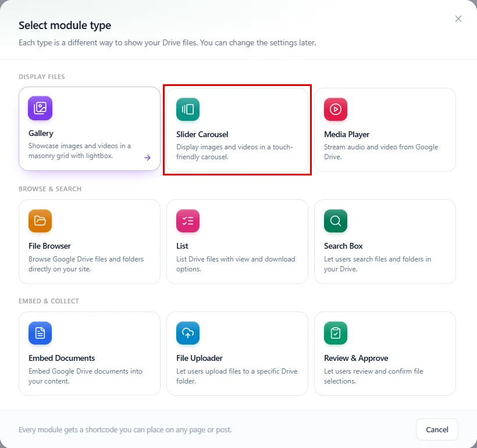Click the EMBED & COLLECT section heading
Image resolution: width=477 pixels, height=448 pixels.
pos(49,301)
